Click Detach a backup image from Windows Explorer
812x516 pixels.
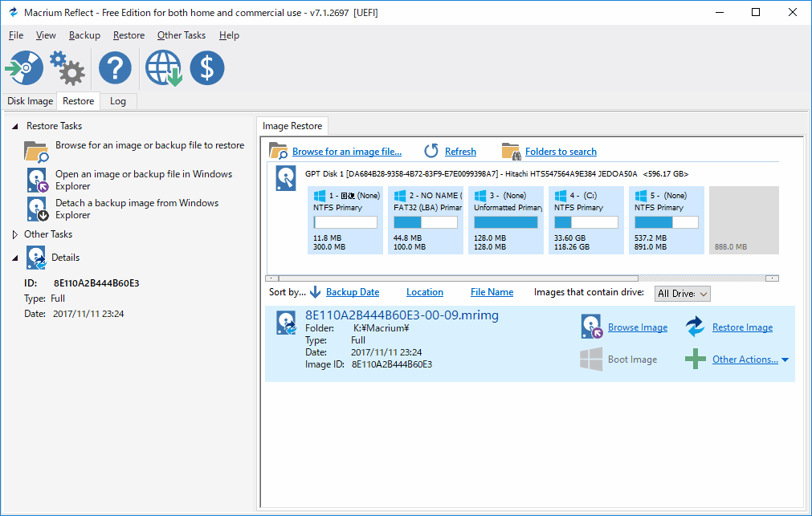pyautogui.click(x=137, y=209)
